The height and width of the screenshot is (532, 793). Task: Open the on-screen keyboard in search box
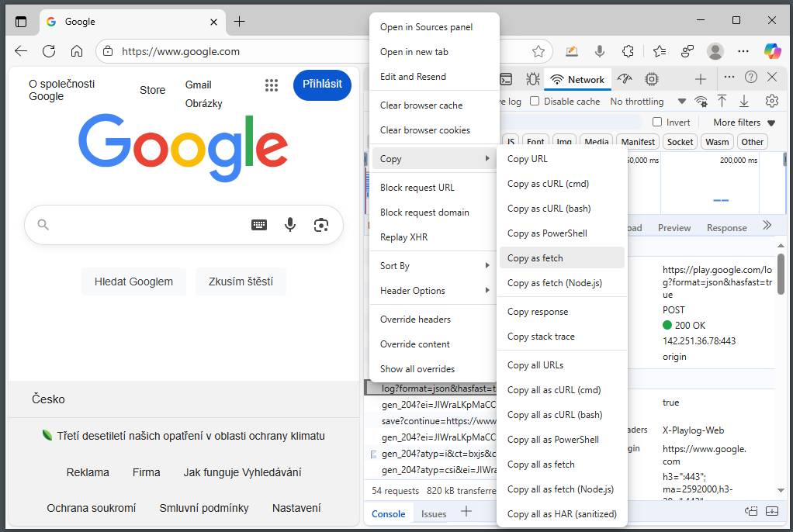coord(259,225)
